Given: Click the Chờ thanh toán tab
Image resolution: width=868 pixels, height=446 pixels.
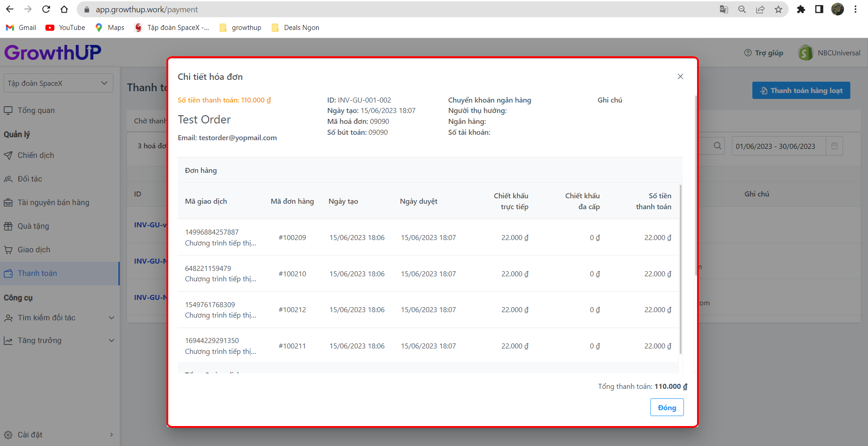Looking at the screenshot, I should tap(151, 121).
